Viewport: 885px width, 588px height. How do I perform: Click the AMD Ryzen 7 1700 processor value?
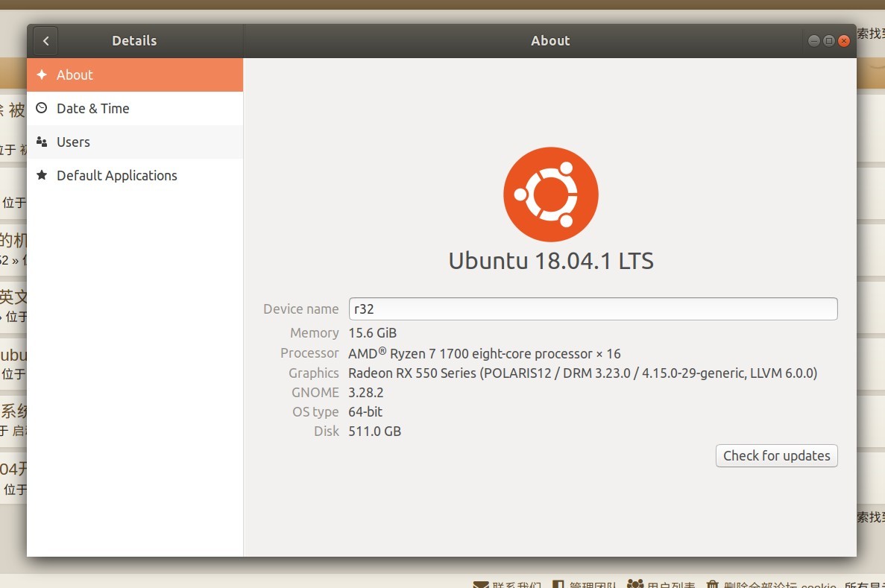pos(485,353)
